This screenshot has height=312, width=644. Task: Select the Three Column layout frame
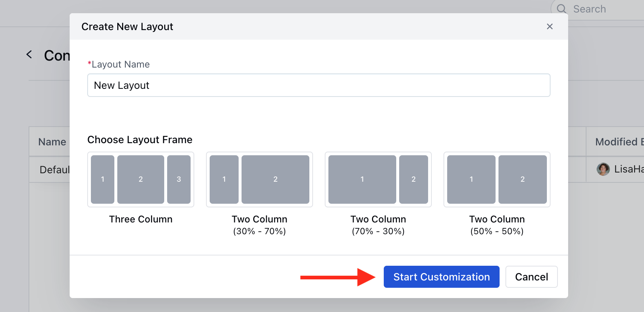(x=141, y=179)
